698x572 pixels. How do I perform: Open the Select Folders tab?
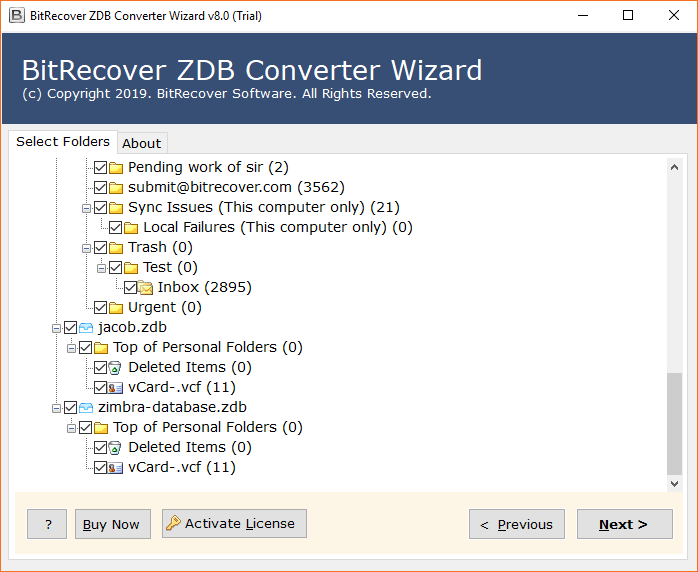[x=63, y=142]
